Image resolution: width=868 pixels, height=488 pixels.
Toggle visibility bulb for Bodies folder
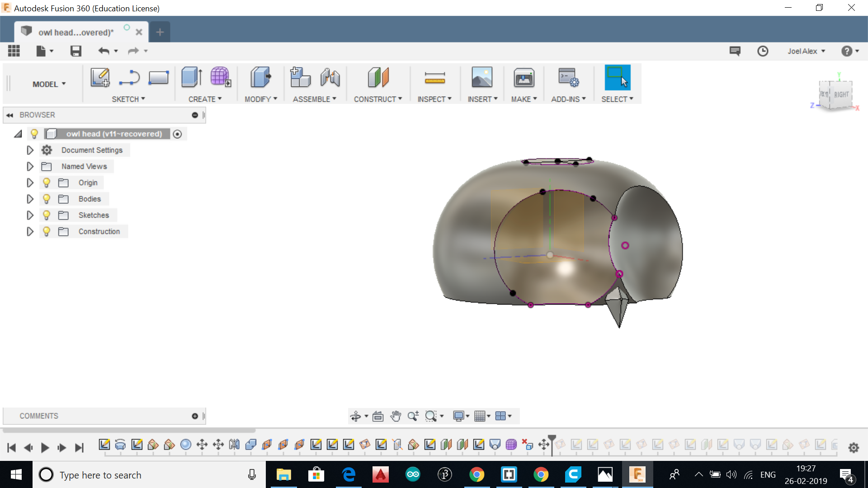coord(47,199)
